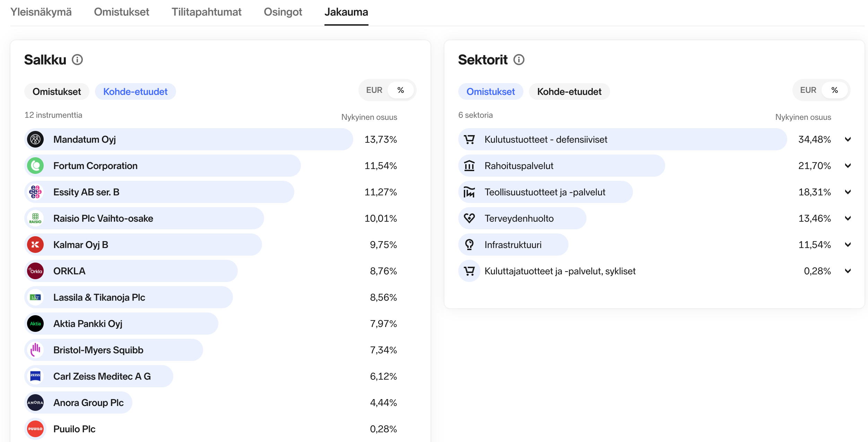The width and height of the screenshot is (868, 442).
Task: Switch Salkku values to EUR
Action: tap(374, 90)
